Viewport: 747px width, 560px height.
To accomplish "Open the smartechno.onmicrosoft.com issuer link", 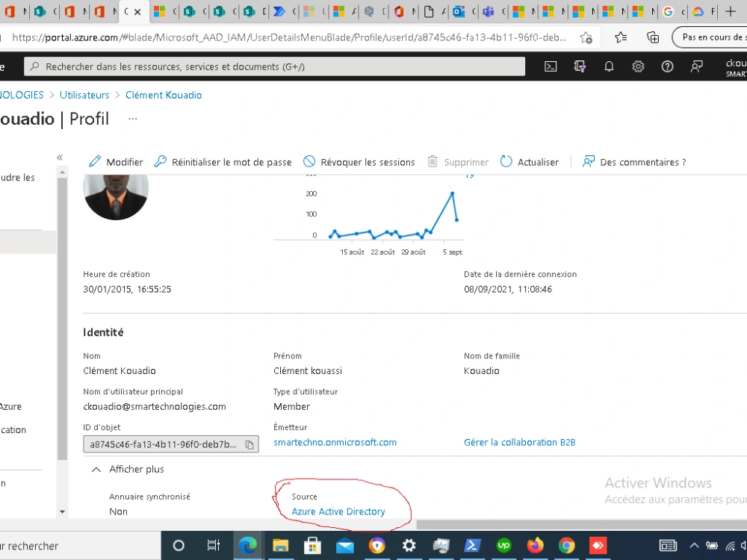I will (335, 442).
